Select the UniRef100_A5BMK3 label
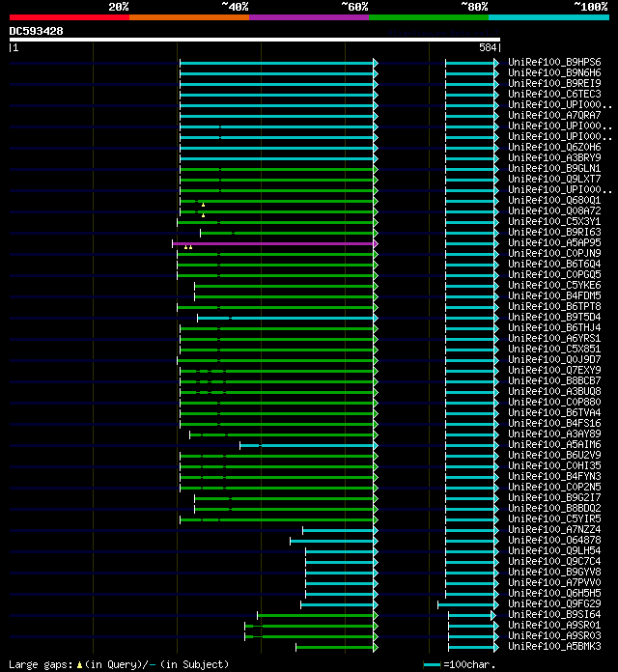This screenshot has width=618, height=672. tap(554, 646)
